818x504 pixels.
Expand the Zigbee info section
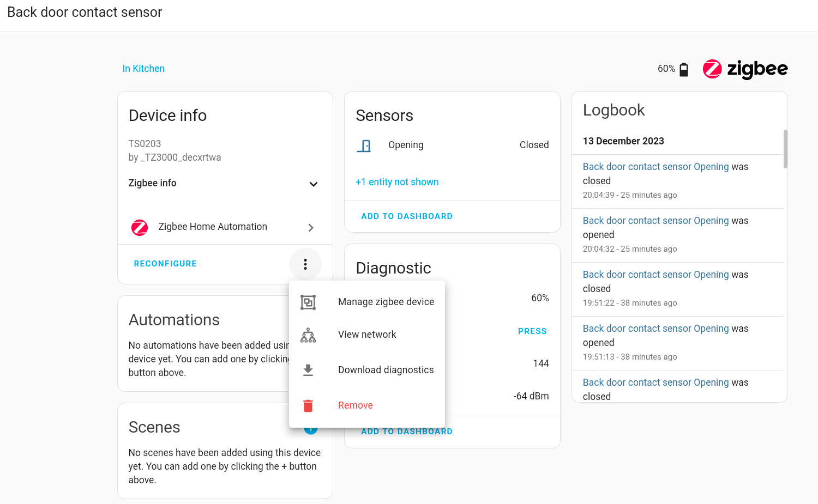pos(314,184)
